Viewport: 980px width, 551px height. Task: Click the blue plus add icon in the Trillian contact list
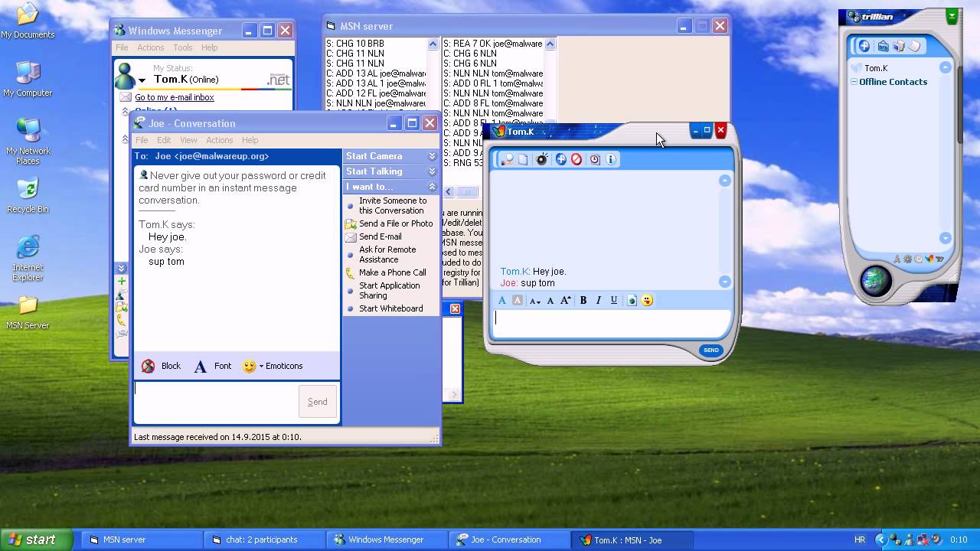(864, 46)
